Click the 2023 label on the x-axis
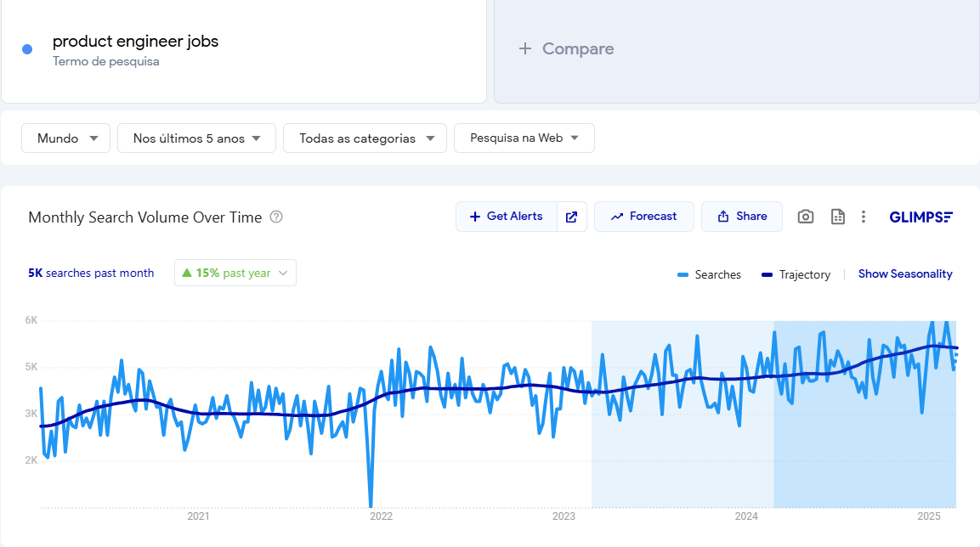The width and height of the screenshot is (980, 547). tap(564, 516)
